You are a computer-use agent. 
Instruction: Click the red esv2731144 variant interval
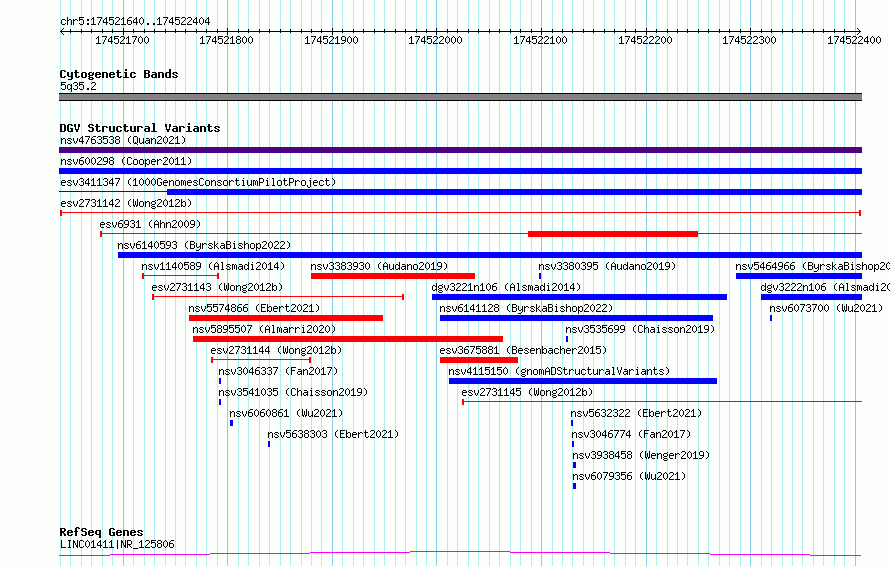point(261,360)
